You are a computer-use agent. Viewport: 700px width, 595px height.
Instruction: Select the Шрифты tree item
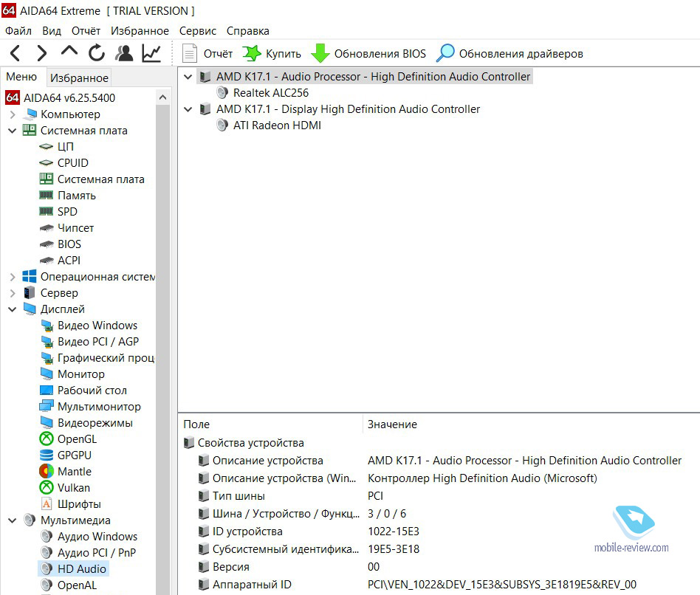tap(71, 504)
